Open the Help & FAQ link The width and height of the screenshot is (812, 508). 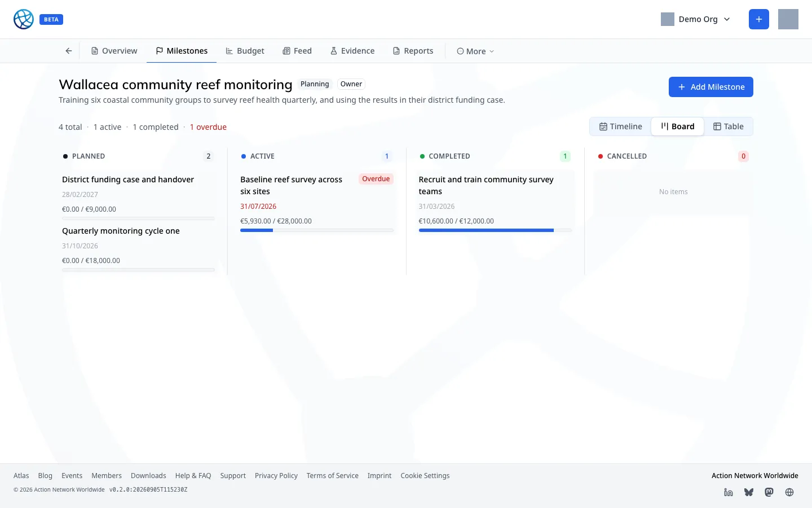(x=193, y=476)
